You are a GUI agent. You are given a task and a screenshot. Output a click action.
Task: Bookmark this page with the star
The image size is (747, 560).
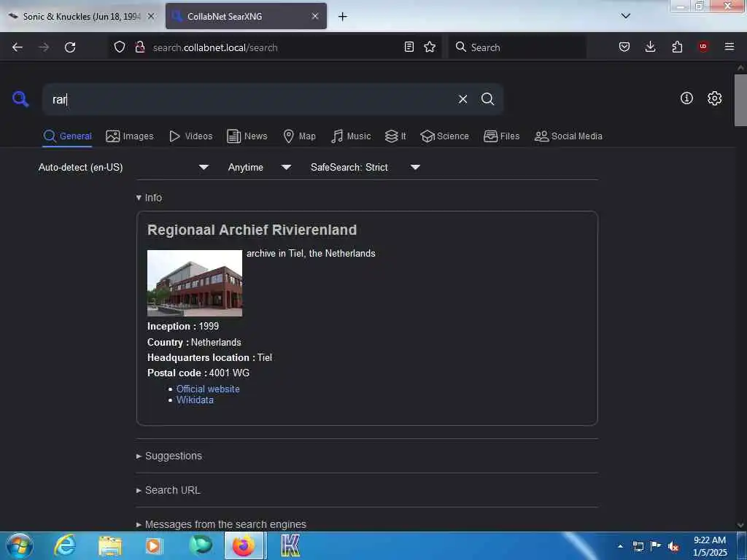coord(430,47)
